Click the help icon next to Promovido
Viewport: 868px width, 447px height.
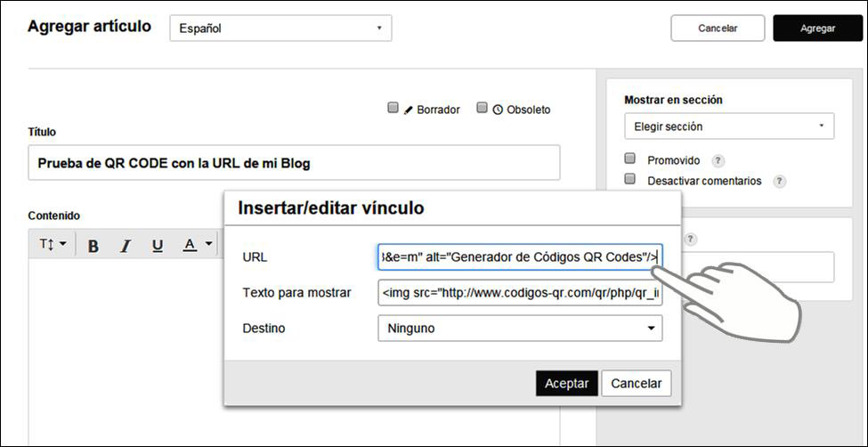pyautogui.click(x=718, y=161)
